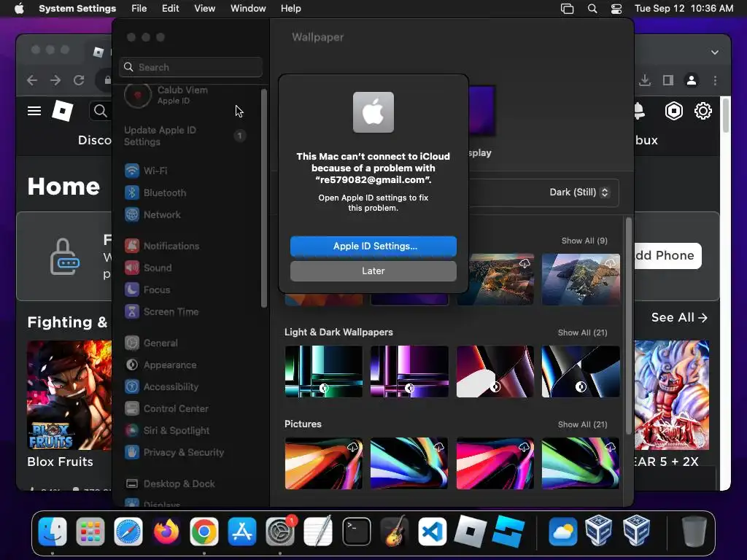Open Spotlight search in the menu bar
747x560 pixels.
592,9
